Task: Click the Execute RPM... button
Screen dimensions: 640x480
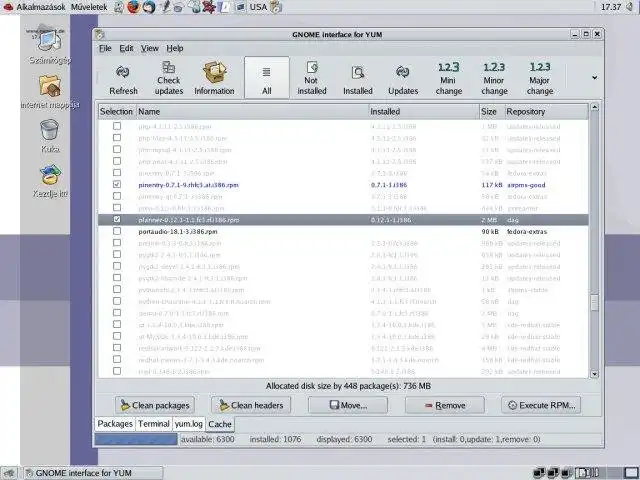Action: point(541,405)
